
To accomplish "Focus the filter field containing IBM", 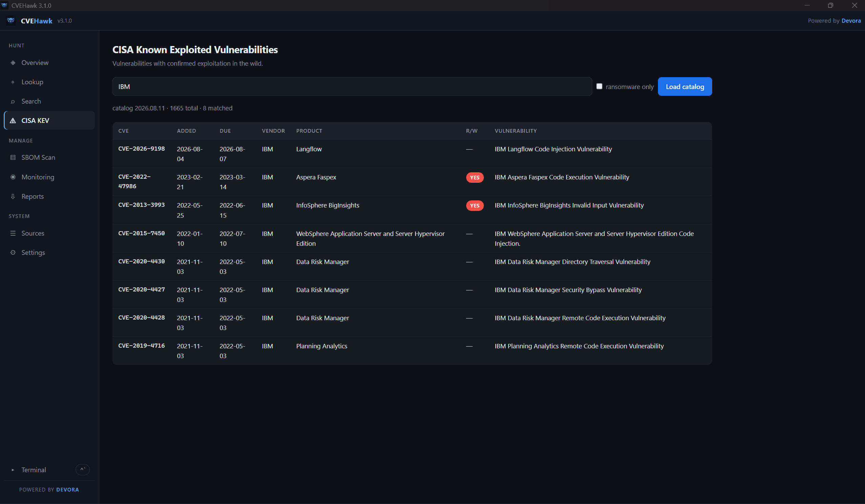I will point(352,86).
